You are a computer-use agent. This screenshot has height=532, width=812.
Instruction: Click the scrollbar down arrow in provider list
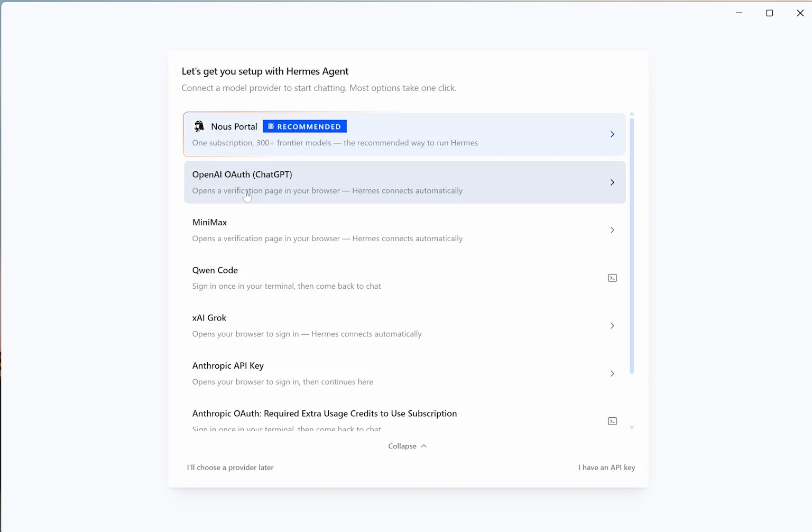(x=632, y=427)
